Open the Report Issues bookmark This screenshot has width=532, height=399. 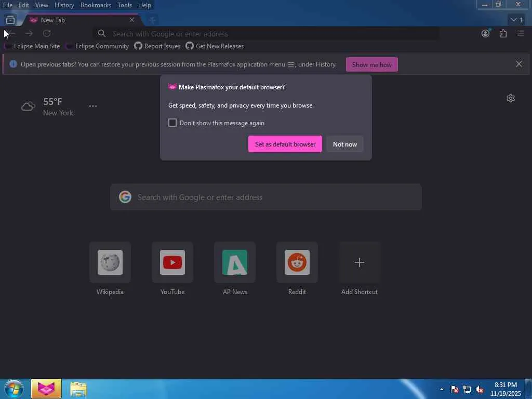pyautogui.click(x=157, y=46)
